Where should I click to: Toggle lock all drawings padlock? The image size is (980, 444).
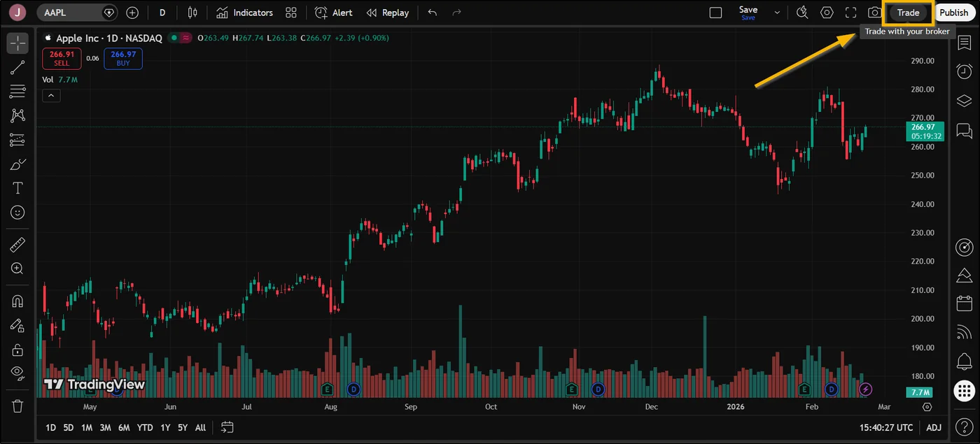click(x=17, y=349)
